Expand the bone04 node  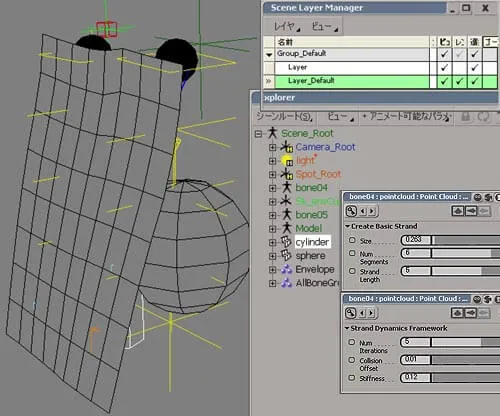click(272, 188)
